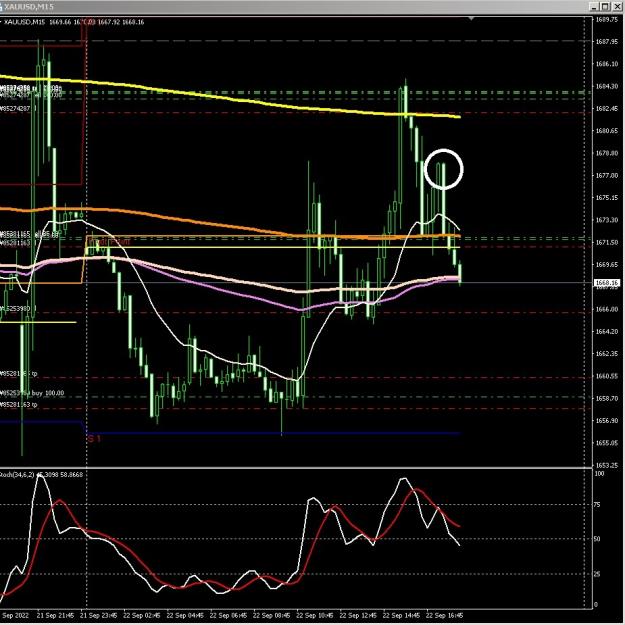625x625 pixels.
Task: Click the 22 Sep 08:45 time label
Action: (x=271, y=615)
